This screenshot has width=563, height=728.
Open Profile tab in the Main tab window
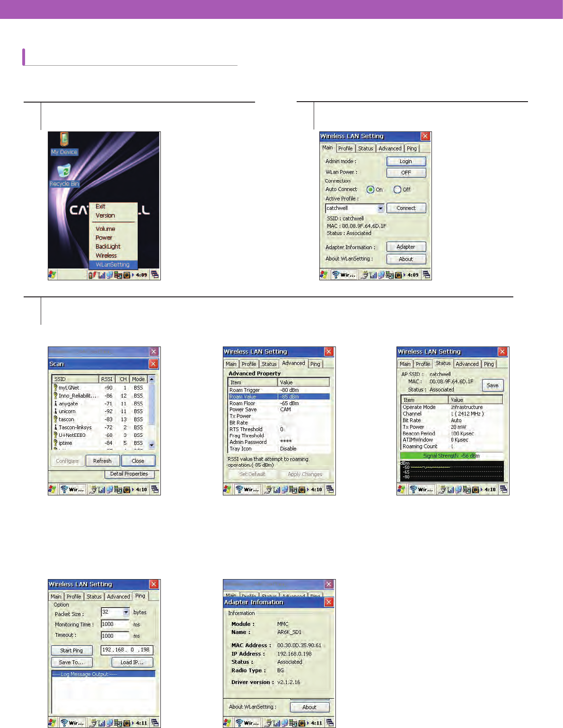pyautogui.click(x=345, y=148)
